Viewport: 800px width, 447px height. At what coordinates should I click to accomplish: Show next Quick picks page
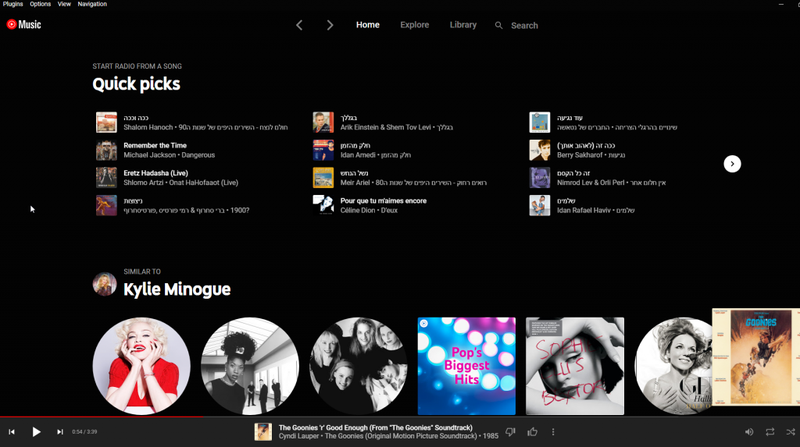[x=732, y=164]
